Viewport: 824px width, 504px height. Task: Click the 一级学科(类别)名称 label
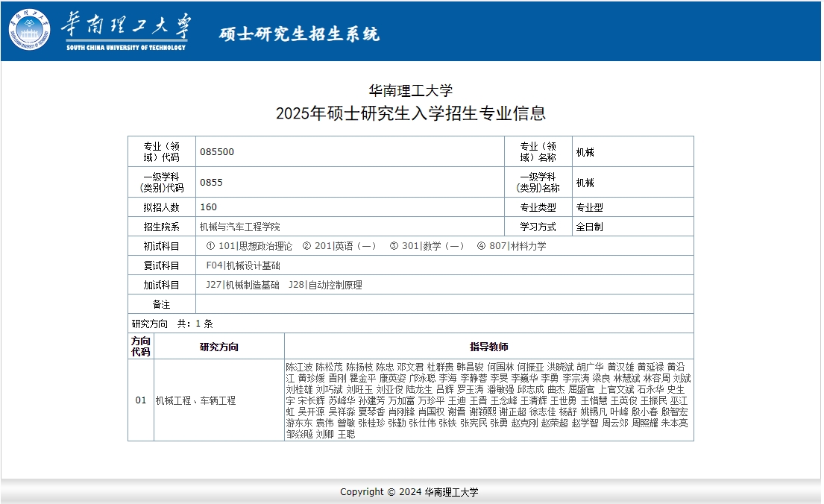tap(538, 183)
